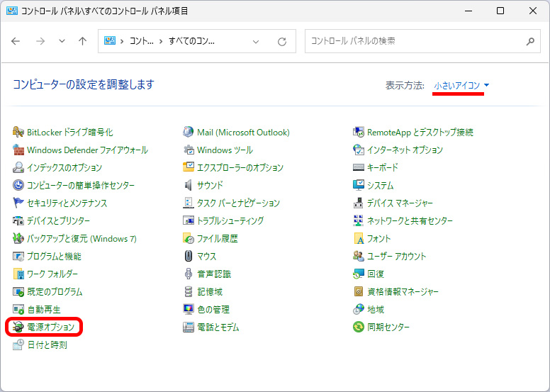Click the コントロール パネルの検索 search field
This screenshot has height=392, width=550.
tap(415, 41)
